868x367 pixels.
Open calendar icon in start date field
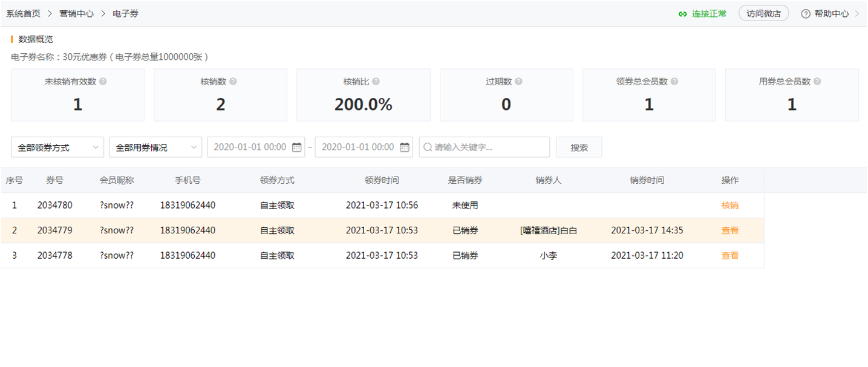296,147
